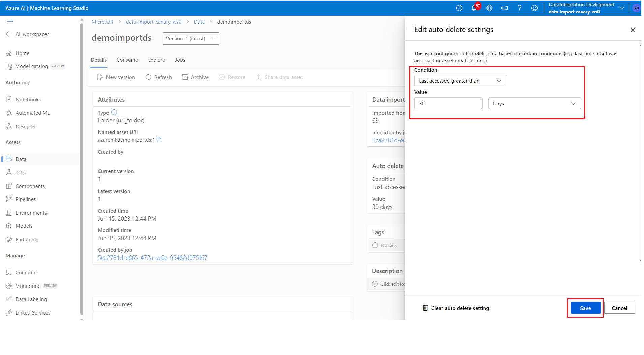The width and height of the screenshot is (644, 355).
Task: Expand the Version: 1 (latest) dropdown
Action: (191, 38)
